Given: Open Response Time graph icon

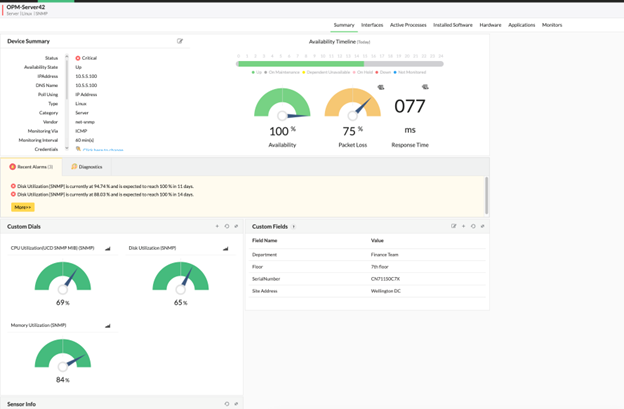Looking at the screenshot, I should [x=425, y=87].
